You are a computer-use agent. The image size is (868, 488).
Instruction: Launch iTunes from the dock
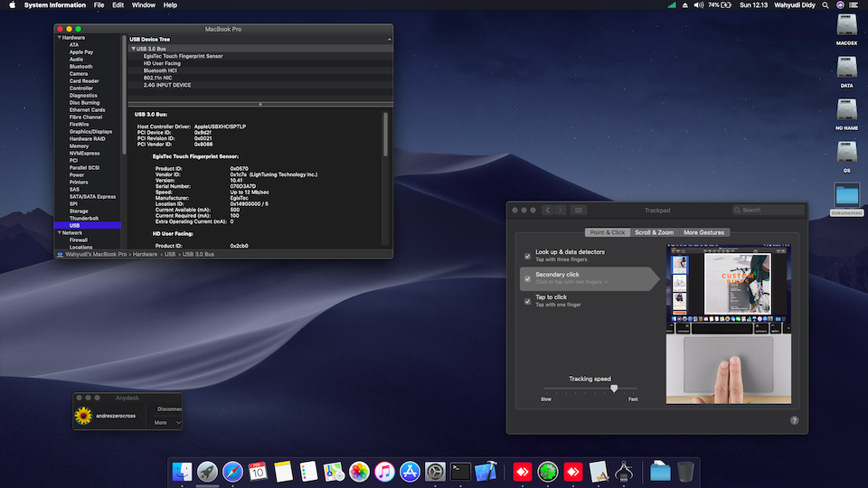pos(384,472)
